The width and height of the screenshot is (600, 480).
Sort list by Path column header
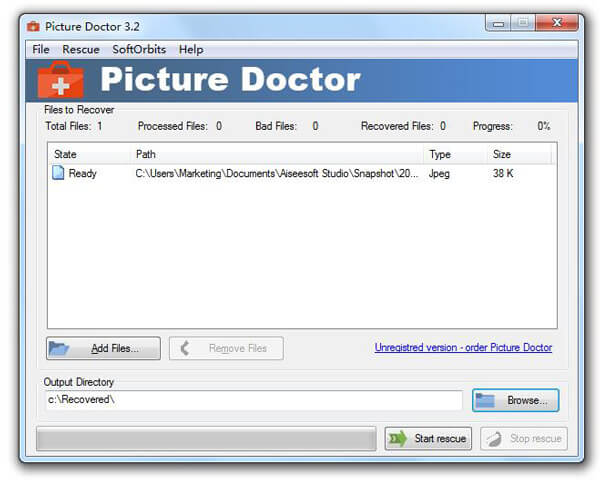coord(277,154)
